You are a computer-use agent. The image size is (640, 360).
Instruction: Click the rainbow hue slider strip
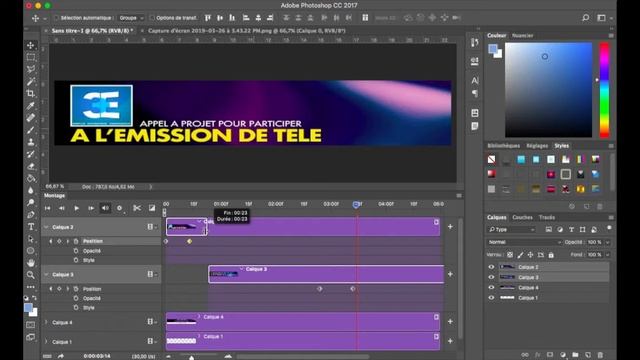point(604,90)
